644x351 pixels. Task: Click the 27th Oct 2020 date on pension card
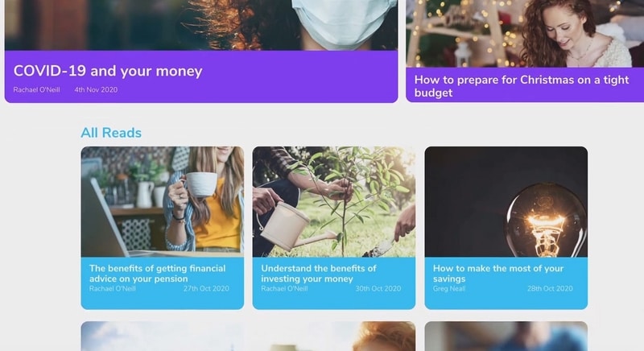click(206, 288)
